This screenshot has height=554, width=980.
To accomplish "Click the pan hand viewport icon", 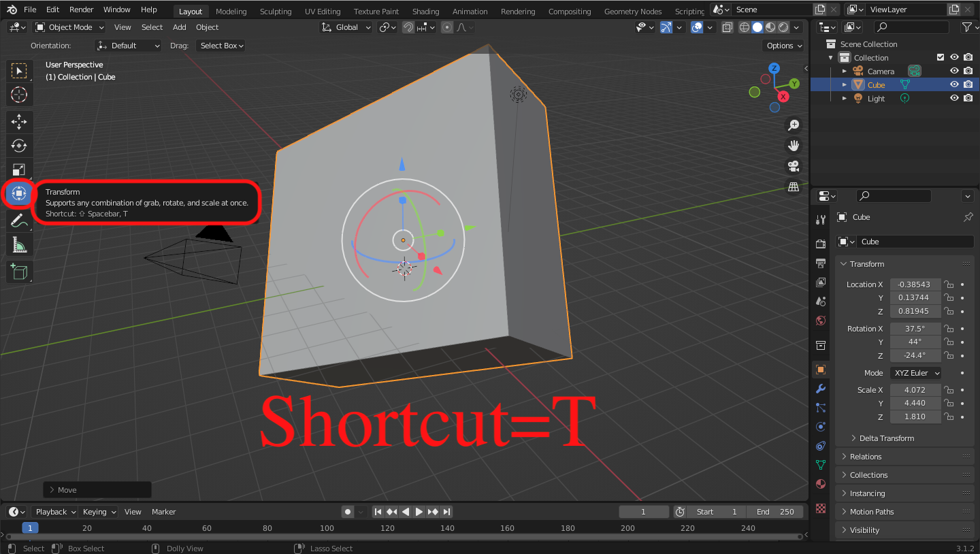I will click(x=793, y=146).
